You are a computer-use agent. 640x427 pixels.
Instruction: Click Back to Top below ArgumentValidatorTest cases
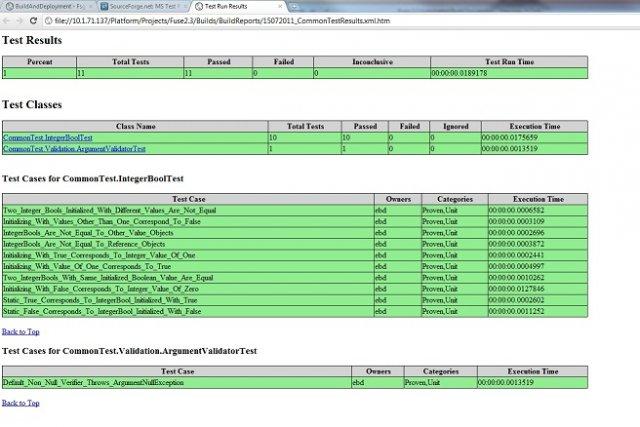tap(21, 402)
